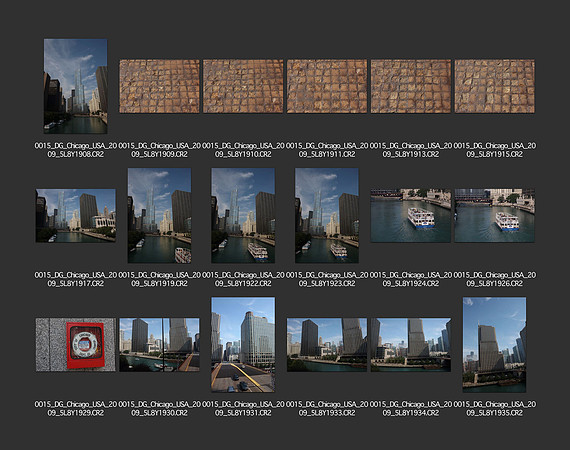Select the thumbnail for file 5L8Y1908.CR2
This screenshot has height=450, width=570.
(x=76, y=87)
